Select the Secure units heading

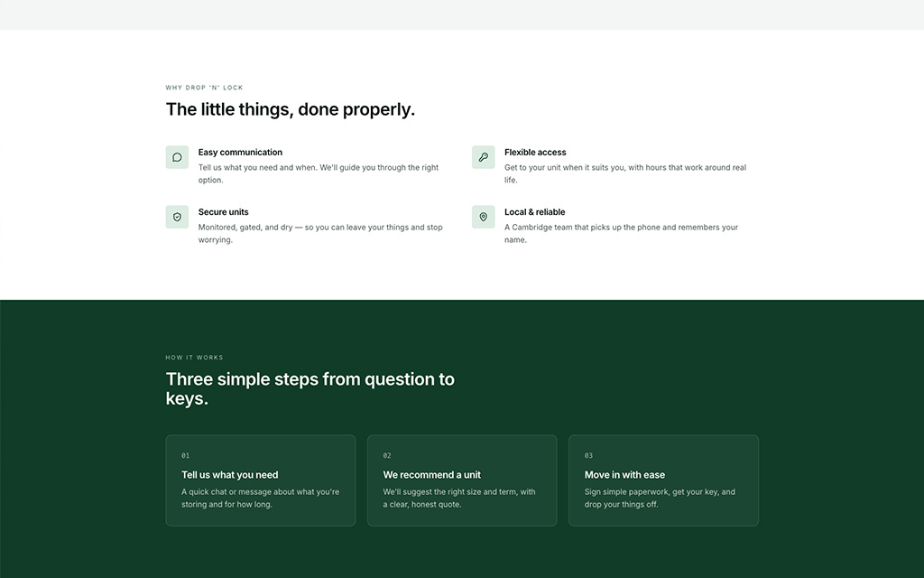point(224,211)
